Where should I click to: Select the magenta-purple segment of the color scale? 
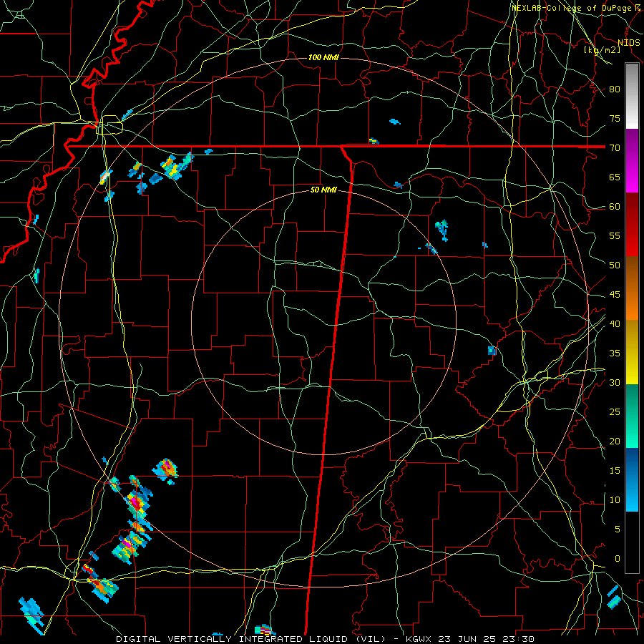(x=632, y=160)
